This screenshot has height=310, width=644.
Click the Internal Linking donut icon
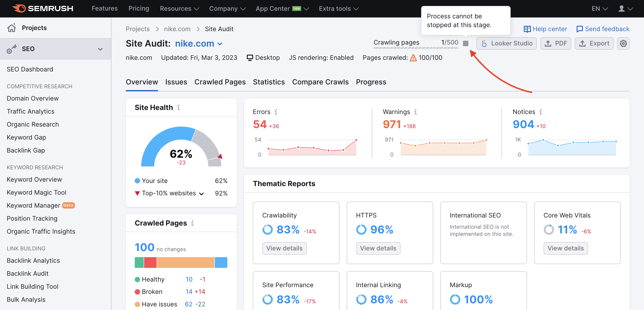[361, 299]
